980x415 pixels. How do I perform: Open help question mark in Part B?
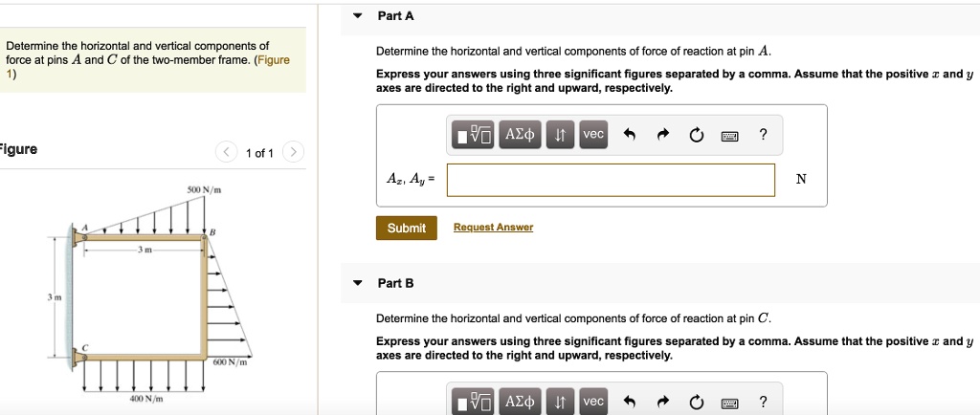pyautogui.click(x=762, y=402)
